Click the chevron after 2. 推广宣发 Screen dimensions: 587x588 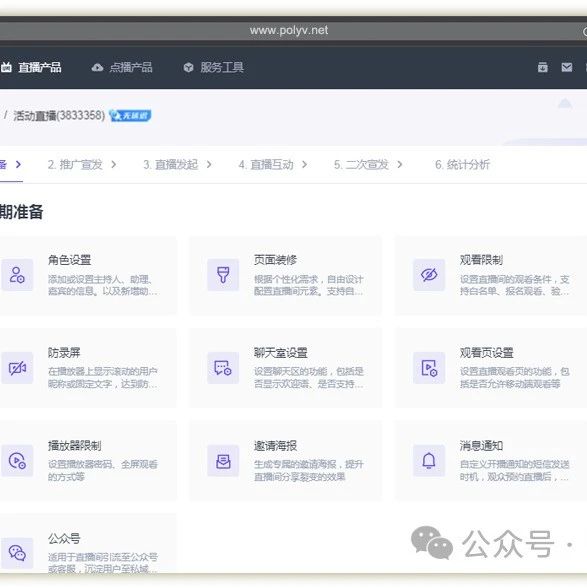(x=114, y=165)
